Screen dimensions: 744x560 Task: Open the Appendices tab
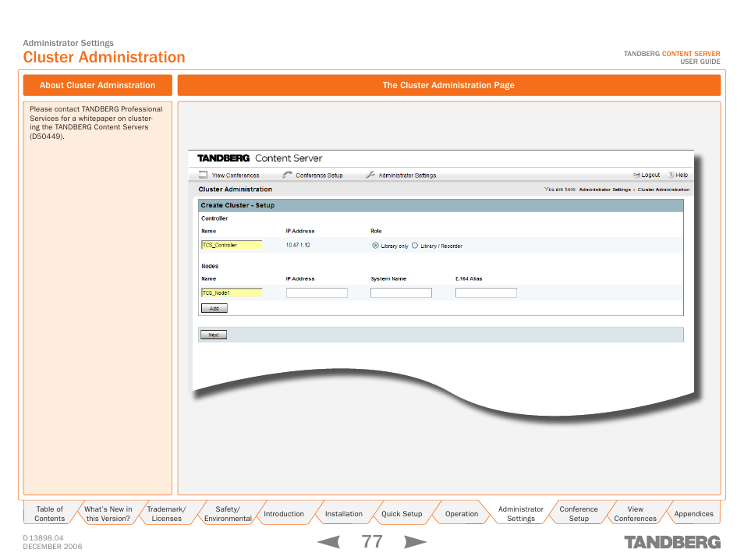coord(693,513)
